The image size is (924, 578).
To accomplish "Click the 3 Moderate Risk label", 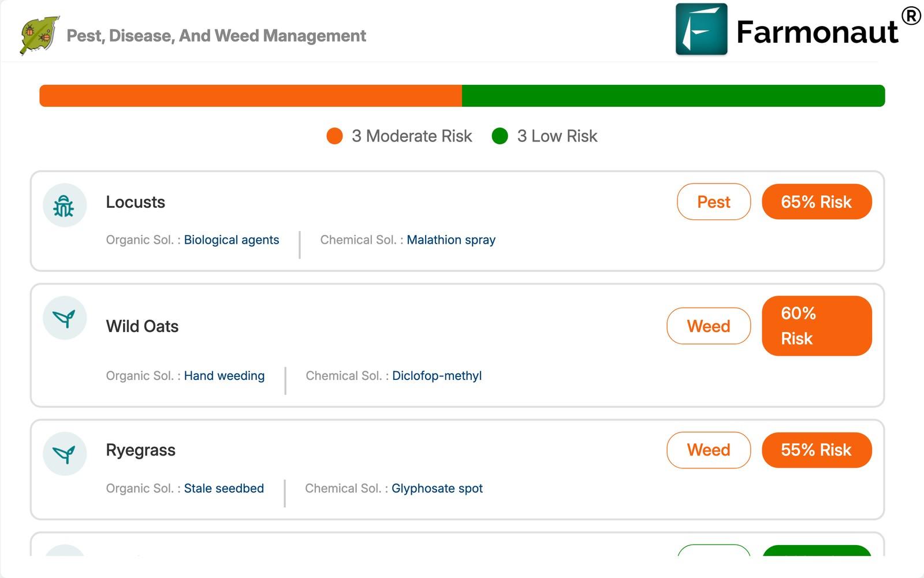I will click(412, 136).
